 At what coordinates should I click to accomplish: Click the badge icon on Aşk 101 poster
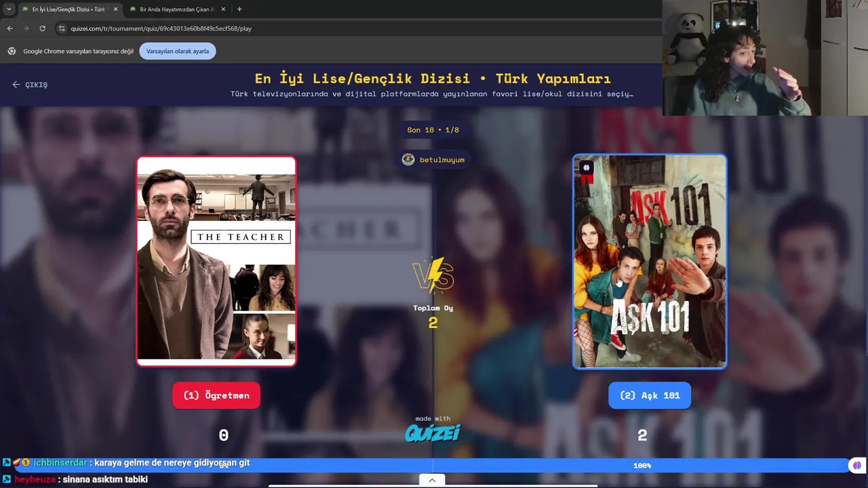[x=587, y=167]
